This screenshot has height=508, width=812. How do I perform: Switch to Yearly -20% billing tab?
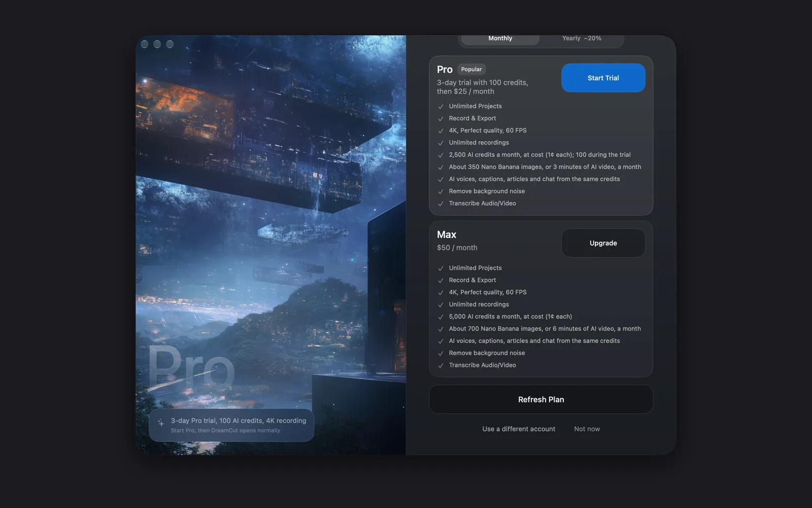coord(582,39)
